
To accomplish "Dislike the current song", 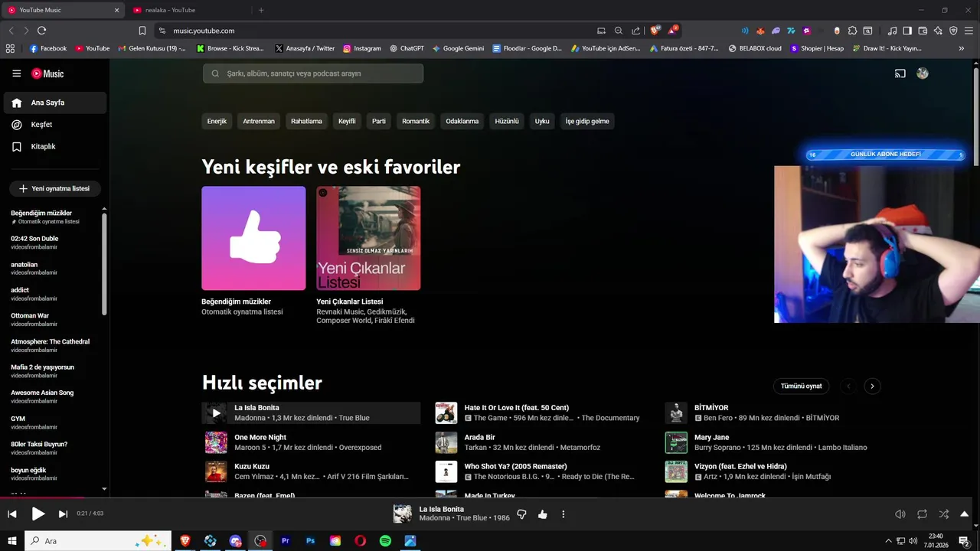I will [x=521, y=514].
